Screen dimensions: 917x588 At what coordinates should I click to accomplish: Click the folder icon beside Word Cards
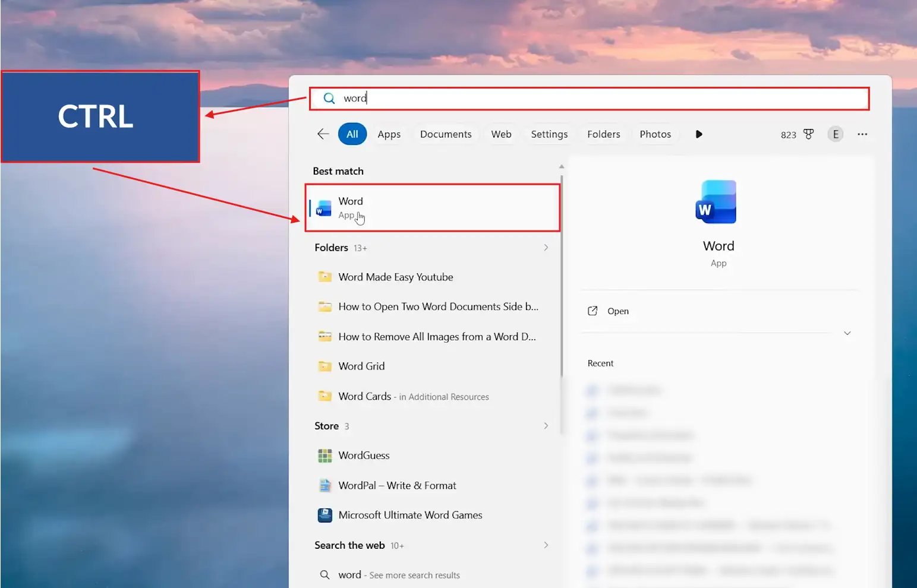[x=324, y=396]
